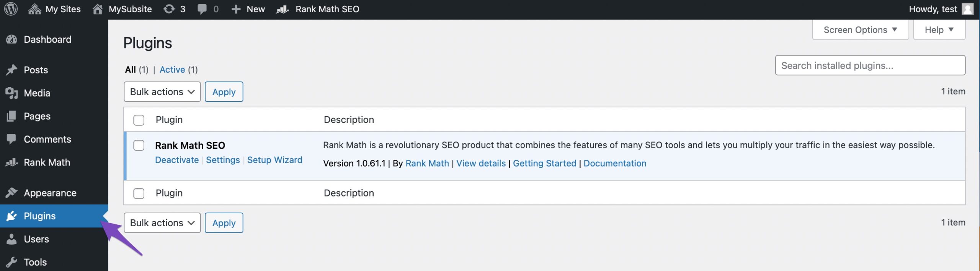Screen dimensions: 980x271
Task: Open the View details link
Action: pyautogui.click(x=481, y=163)
